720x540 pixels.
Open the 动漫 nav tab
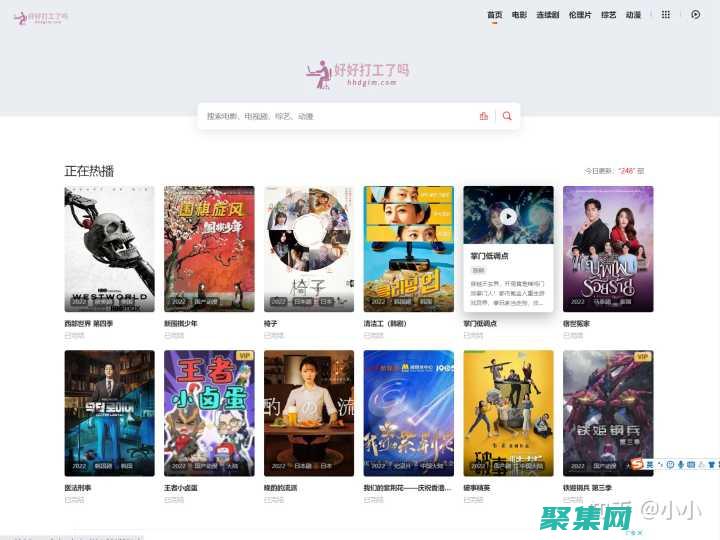pos(633,15)
